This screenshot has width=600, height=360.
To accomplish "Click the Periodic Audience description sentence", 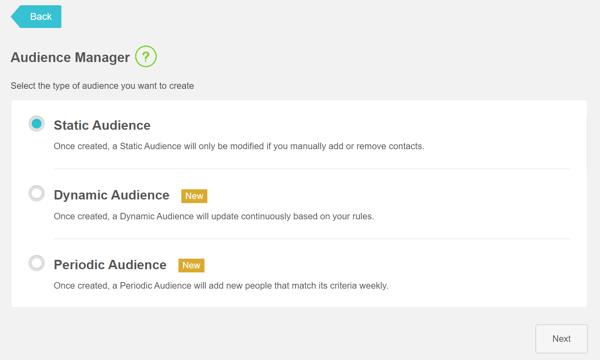I will [x=221, y=286].
